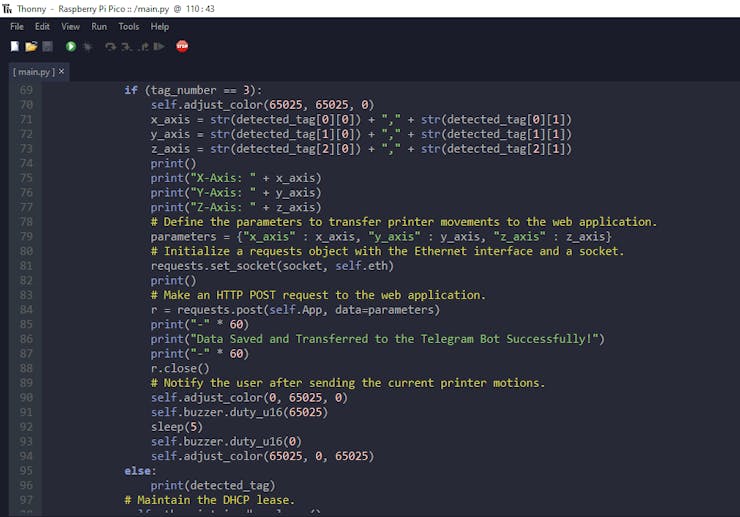Run the current script with the green play icon
Screen dimensions: 740x517
click(71, 46)
